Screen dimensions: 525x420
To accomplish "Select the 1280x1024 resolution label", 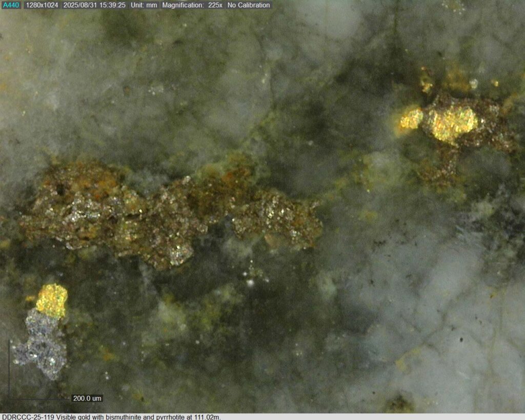I will coord(43,5).
